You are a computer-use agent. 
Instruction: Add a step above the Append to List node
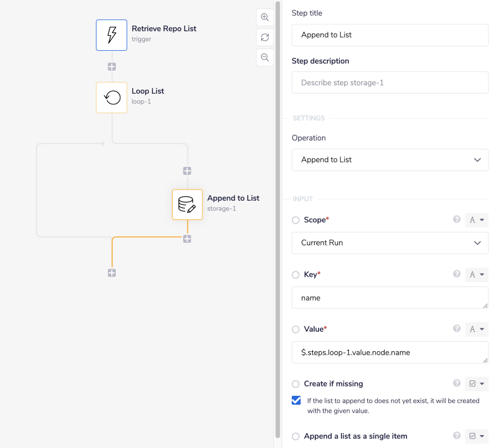(x=187, y=170)
